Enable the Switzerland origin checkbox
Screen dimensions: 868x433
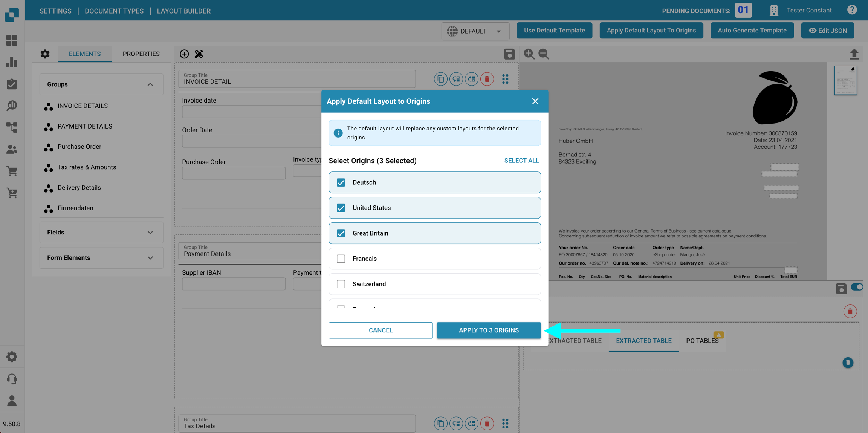tap(341, 284)
